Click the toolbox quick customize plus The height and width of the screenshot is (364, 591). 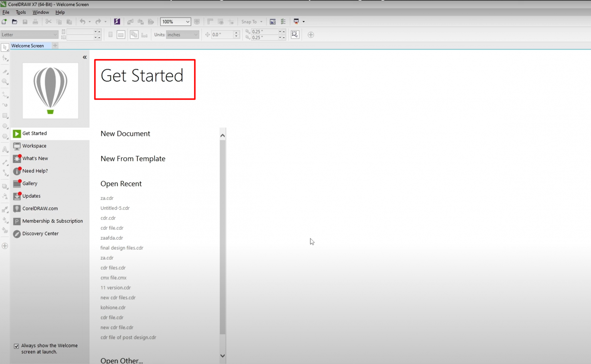pos(5,246)
